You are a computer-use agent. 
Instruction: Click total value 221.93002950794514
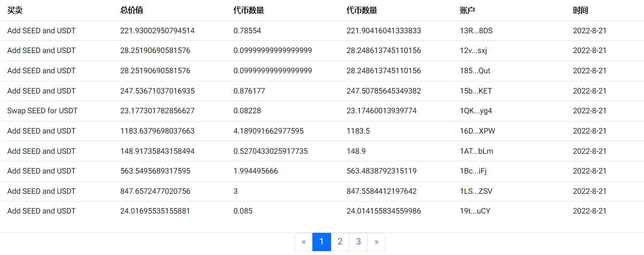[157, 31]
